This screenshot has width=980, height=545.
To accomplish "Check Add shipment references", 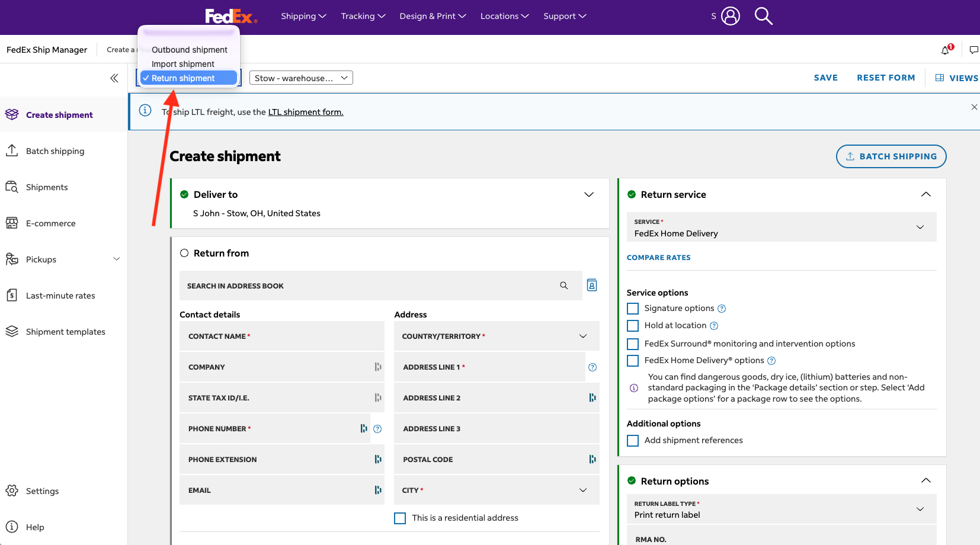I will tap(633, 441).
